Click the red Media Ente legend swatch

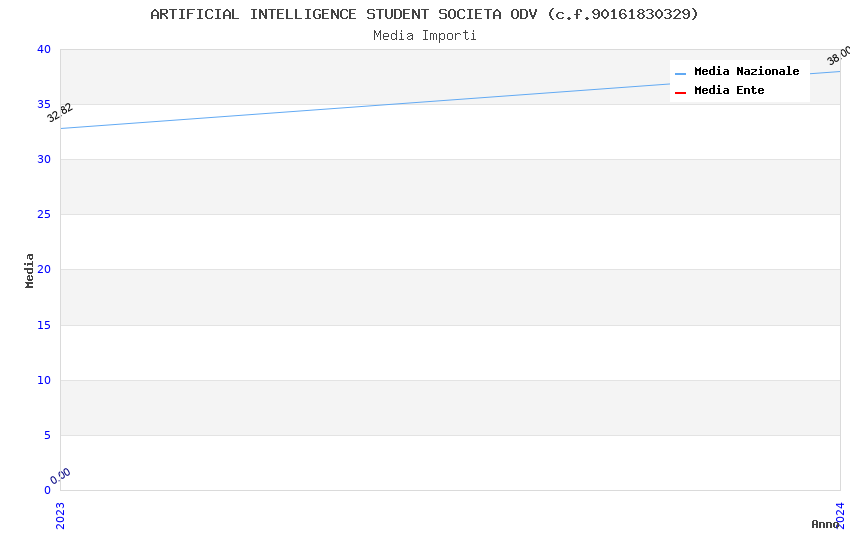tap(680, 92)
